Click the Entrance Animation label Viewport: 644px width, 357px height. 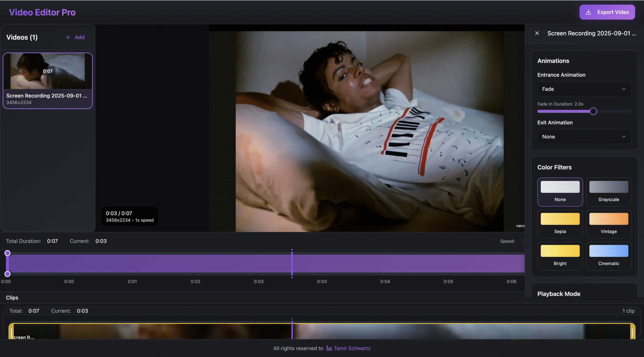tap(561, 75)
